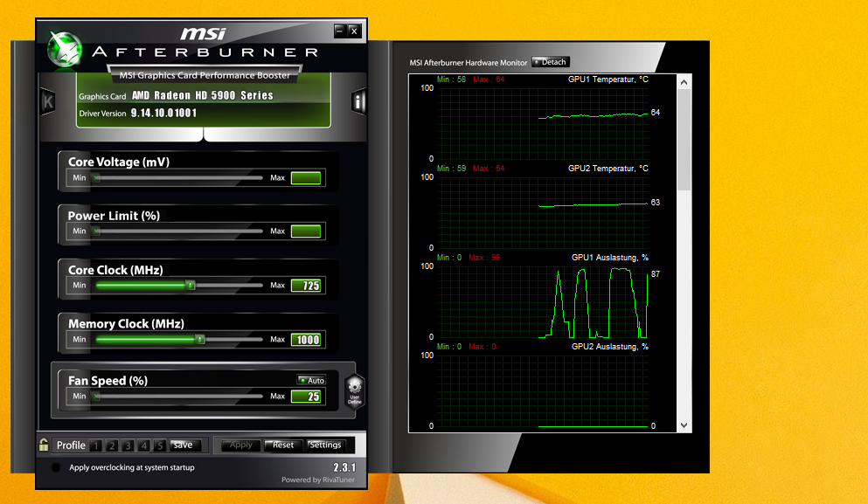Click the Fan Speed 25 value field
Image resolution: width=868 pixels, height=504 pixels.
click(x=306, y=396)
